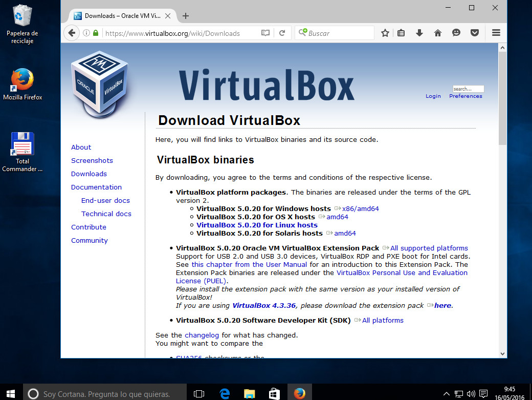Open Action Center notifications

click(483, 394)
